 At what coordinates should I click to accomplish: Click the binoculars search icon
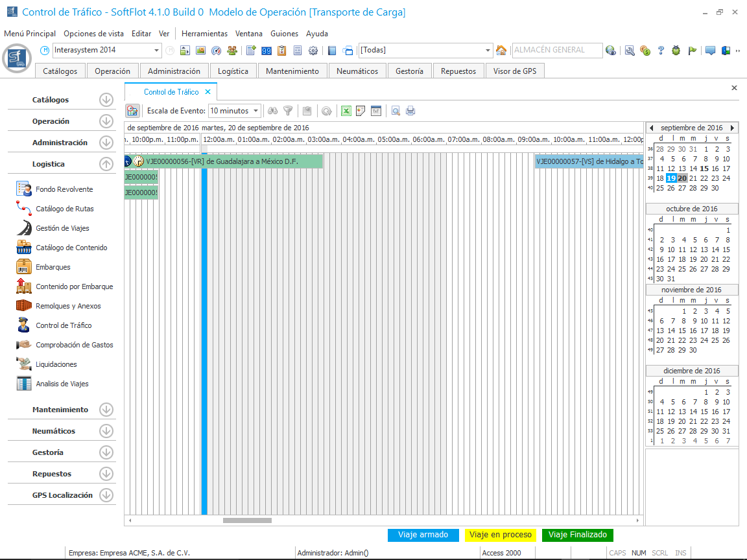pos(273,111)
